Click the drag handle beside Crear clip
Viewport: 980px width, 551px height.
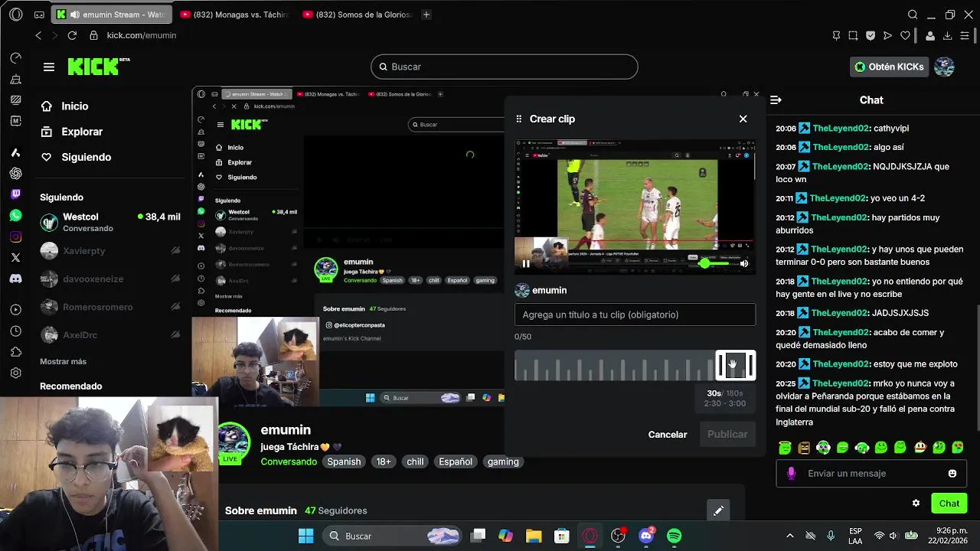point(518,119)
